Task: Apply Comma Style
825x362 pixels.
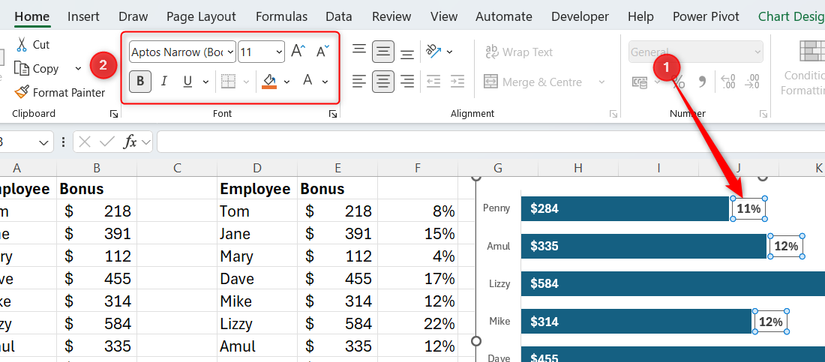Action: pyautogui.click(x=701, y=82)
